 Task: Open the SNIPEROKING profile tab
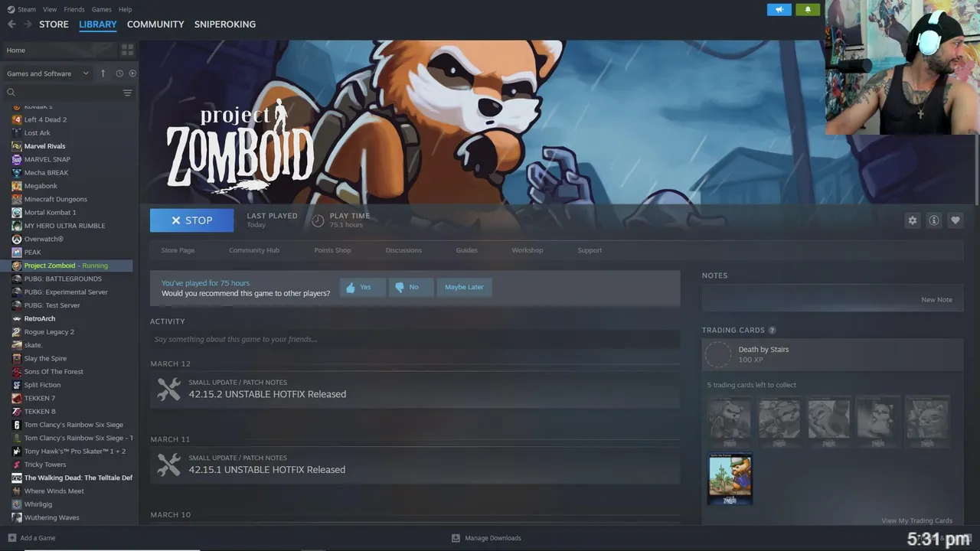(x=225, y=24)
